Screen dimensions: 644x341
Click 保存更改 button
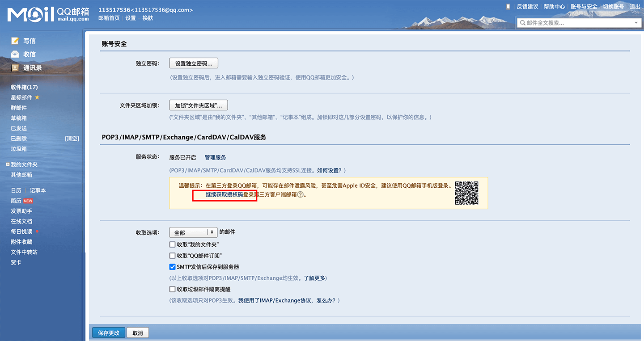109,333
